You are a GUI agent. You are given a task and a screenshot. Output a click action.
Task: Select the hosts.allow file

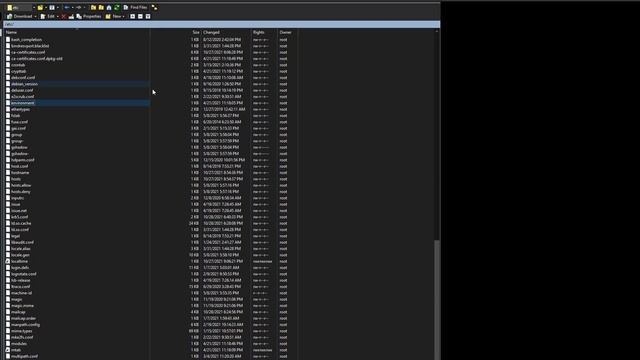(x=21, y=185)
